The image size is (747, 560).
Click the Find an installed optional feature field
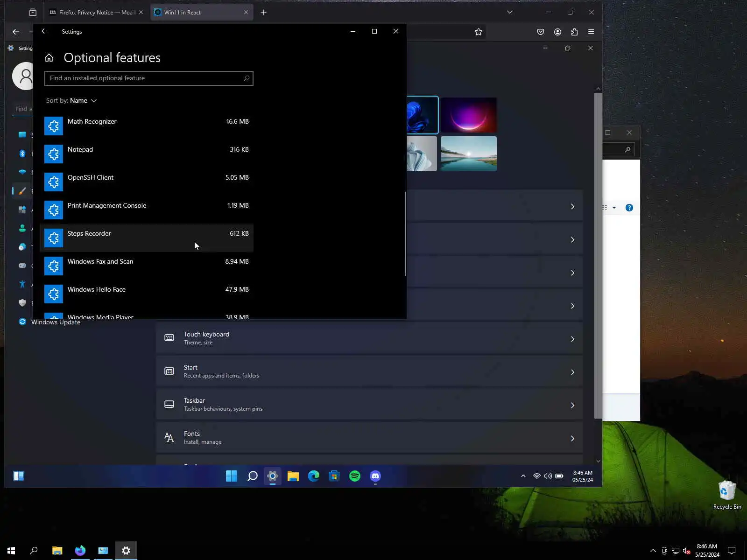coord(149,78)
